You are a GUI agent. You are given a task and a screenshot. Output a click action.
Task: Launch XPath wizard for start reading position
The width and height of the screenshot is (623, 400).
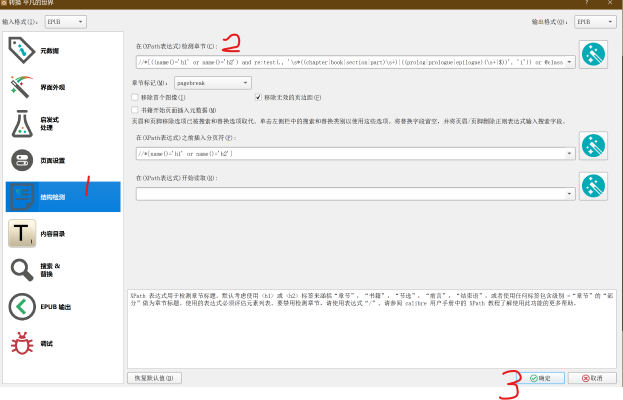click(x=593, y=186)
